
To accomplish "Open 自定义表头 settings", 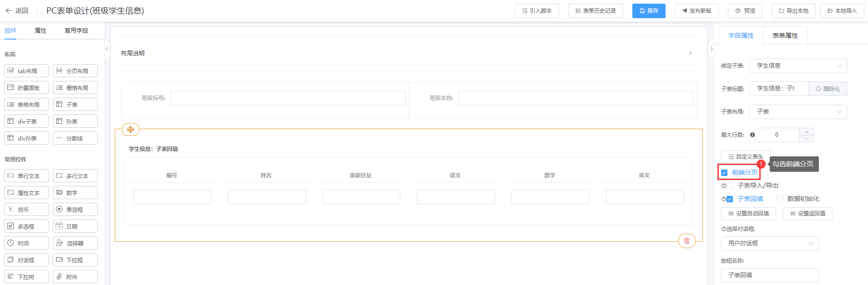I will click(x=746, y=157).
